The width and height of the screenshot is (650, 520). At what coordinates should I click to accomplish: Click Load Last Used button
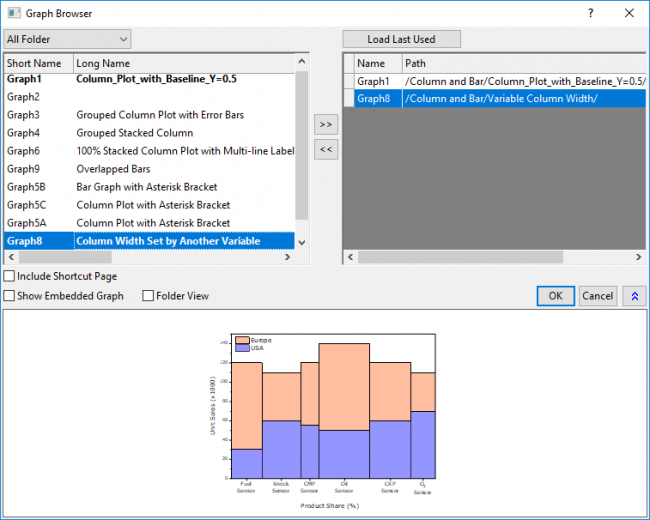402,39
